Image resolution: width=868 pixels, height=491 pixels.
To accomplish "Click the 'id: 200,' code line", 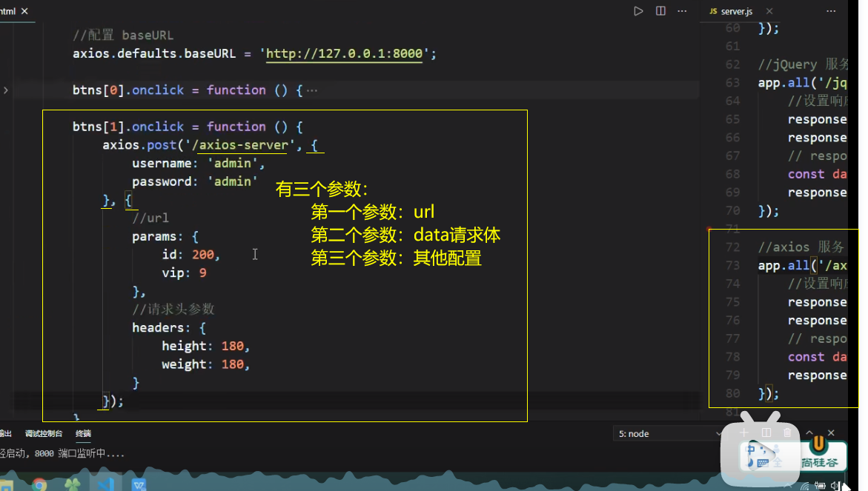I will pos(191,254).
